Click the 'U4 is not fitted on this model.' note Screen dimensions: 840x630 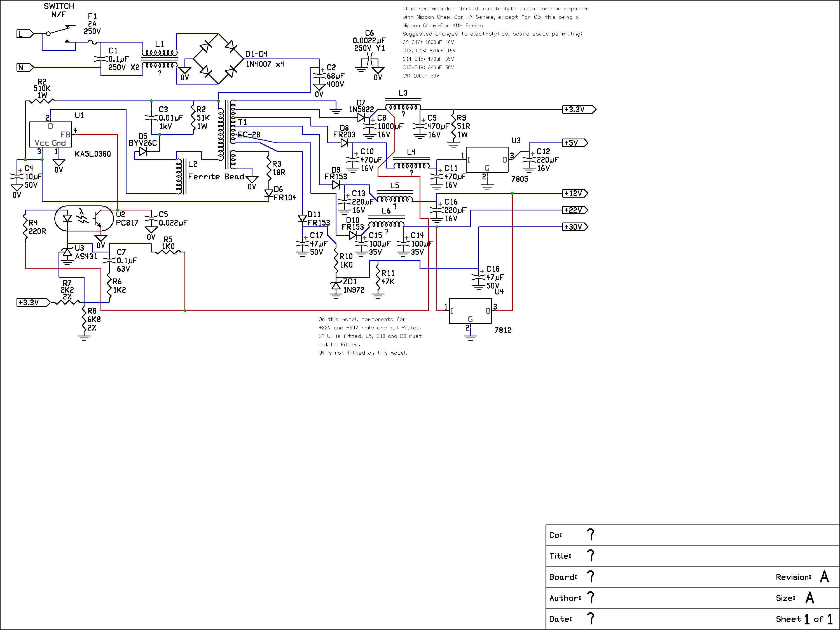(363, 353)
